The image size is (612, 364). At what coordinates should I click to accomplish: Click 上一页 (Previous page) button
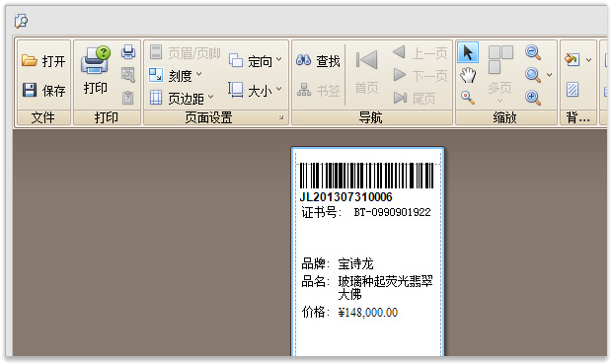420,52
